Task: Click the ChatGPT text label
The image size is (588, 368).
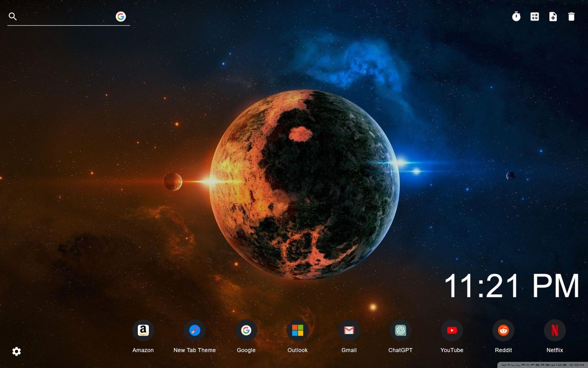Action: coord(401,350)
